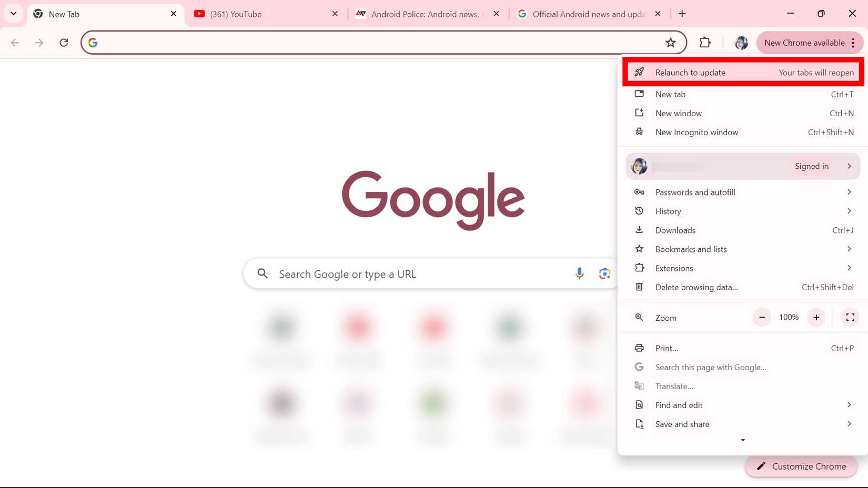This screenshot has height=488, width=868.
Task: Expand more menu options via bottom chevron
Action: tap(743, 441)
